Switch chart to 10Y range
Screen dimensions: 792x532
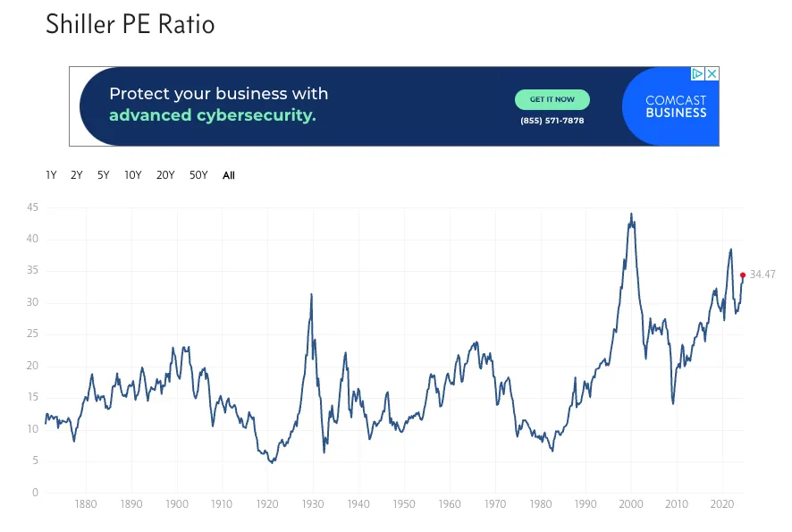pyautogui.click(x=133, y=175)
